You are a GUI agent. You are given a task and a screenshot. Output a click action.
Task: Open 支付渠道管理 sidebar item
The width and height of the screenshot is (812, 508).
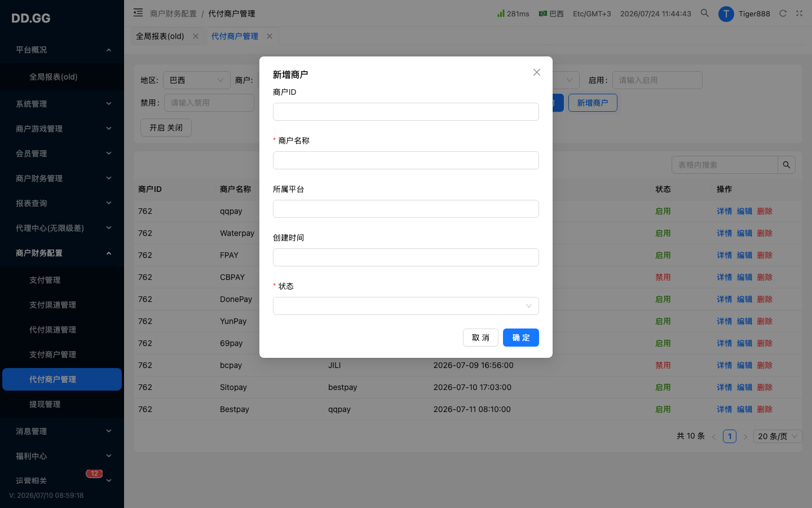click(x=62, y=305)
